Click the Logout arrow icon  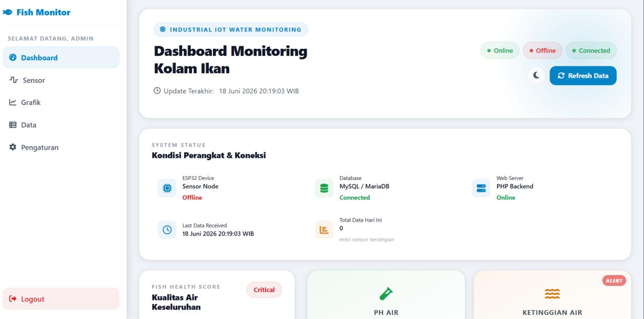(x=13, y=299)
